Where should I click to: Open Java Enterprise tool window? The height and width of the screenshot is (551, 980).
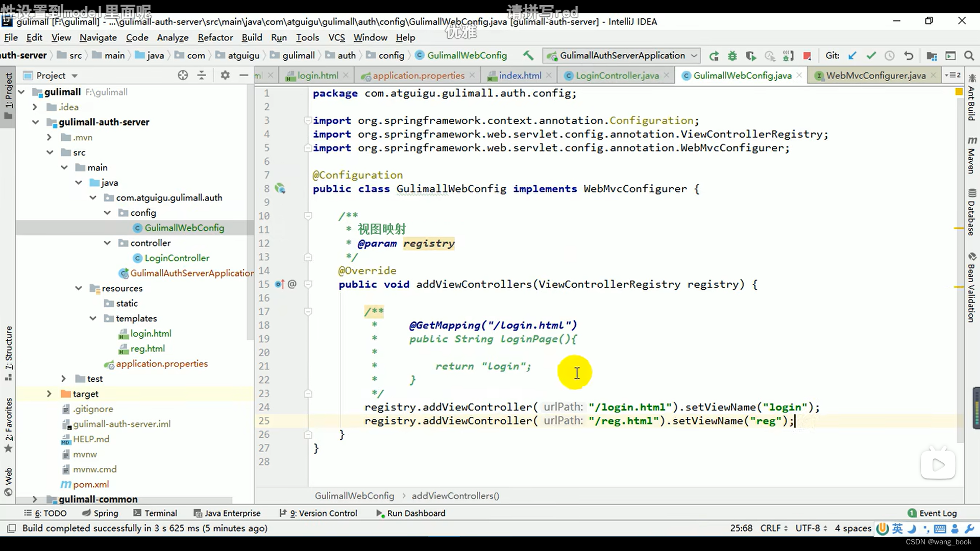click(227, 513)
